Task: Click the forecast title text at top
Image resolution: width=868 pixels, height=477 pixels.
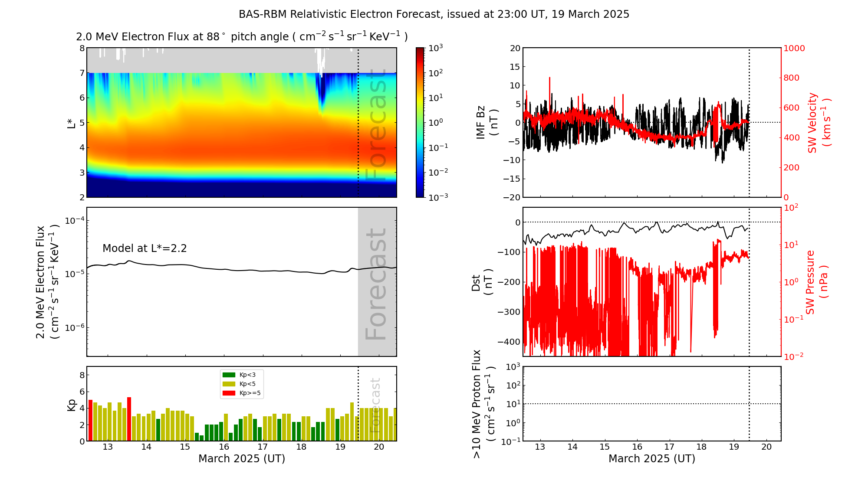Action: pos(434,14)
